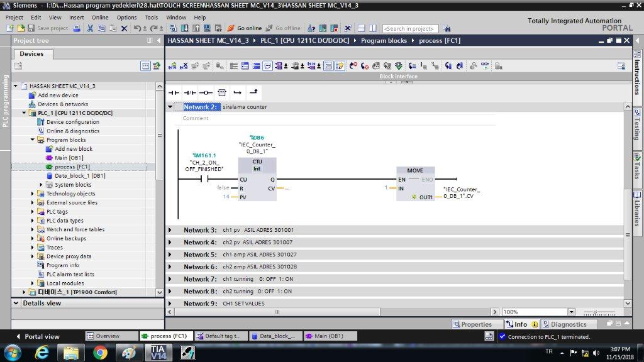Expand the PLC tags folder
Screen dimensions: 644x362
33,212
